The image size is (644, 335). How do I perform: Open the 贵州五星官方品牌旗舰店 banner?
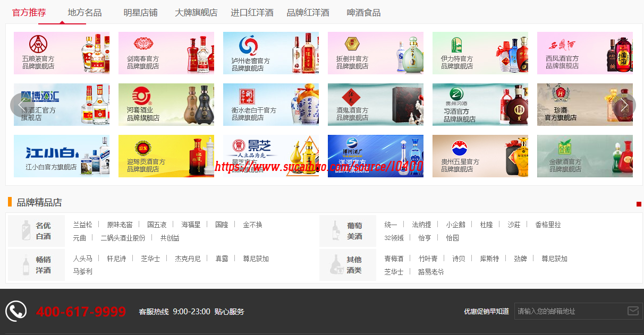pyautogui.click(x=480, y=156)
